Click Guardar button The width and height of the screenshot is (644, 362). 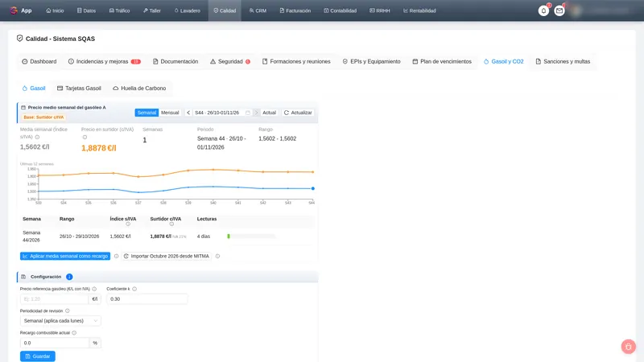37,356
